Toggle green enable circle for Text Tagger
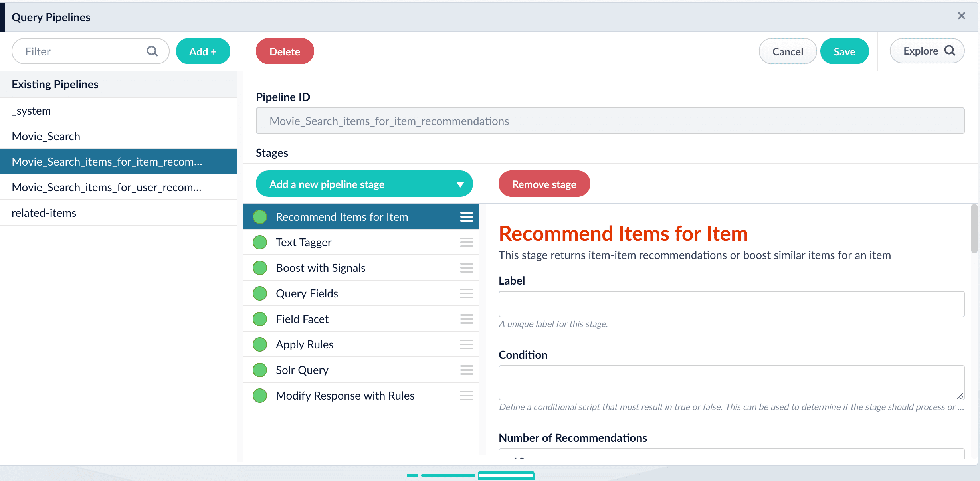 click(260, 242)
